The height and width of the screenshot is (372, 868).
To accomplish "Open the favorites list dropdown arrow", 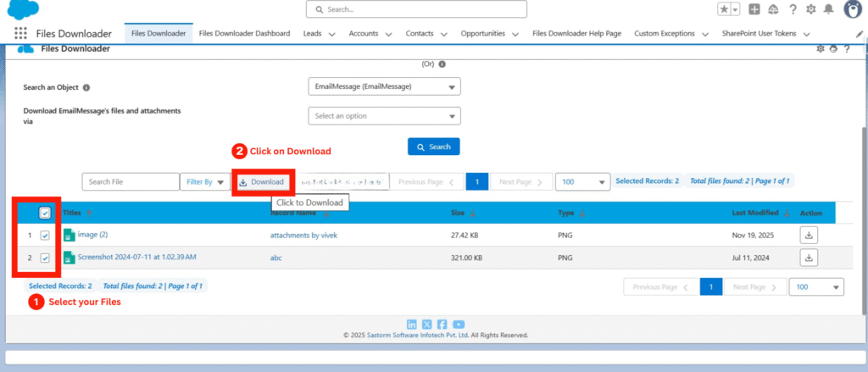I will [x=736, y=9].
